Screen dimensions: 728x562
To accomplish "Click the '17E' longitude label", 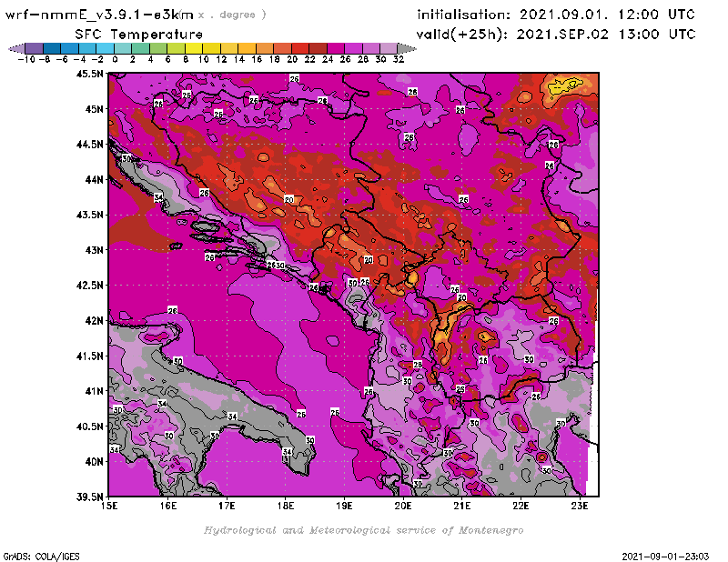I will (227, 506).
